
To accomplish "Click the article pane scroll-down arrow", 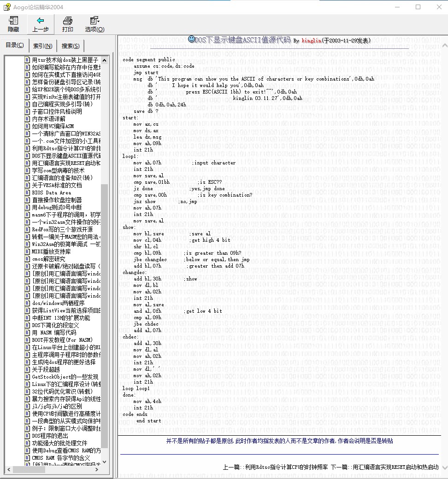I will 445,467.
